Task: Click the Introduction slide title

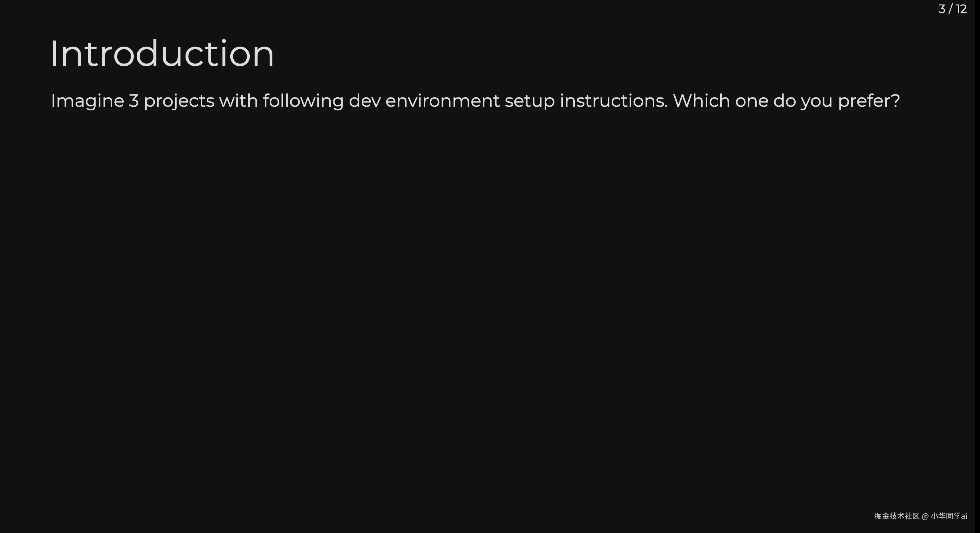Action: [x=162, y=54]
